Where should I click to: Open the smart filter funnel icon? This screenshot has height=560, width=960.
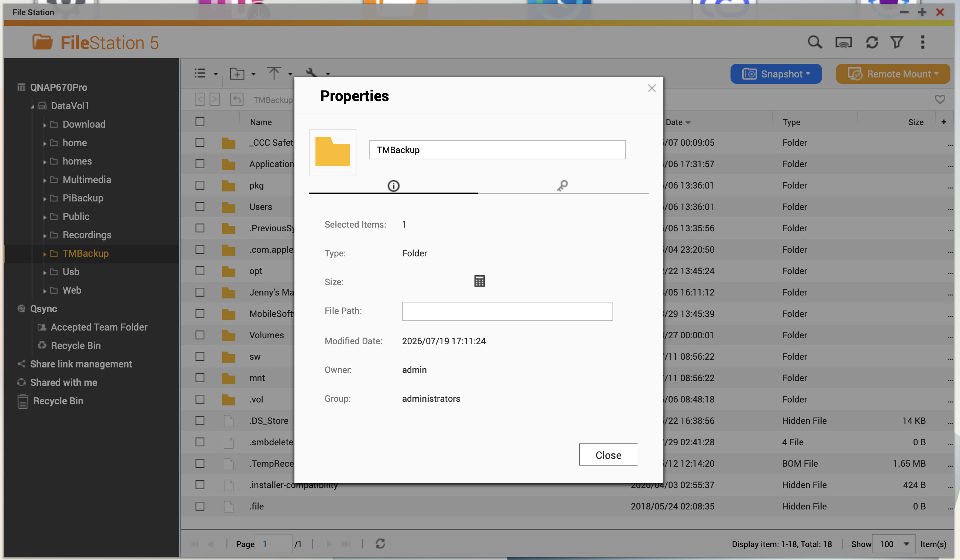tap(897, 42)
